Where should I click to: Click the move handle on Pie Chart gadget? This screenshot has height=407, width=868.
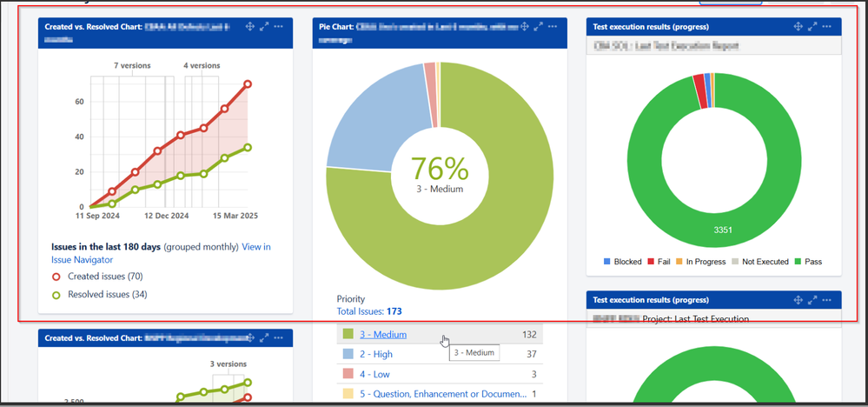pyautogui.click(x=524, y=27)
